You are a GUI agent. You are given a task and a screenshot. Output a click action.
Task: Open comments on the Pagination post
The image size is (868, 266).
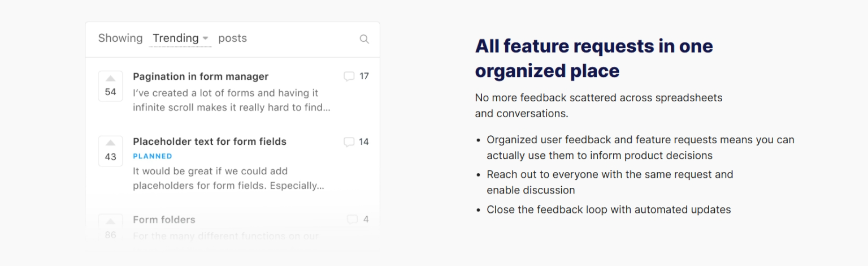pyautogui.click(x=356, y=76)
